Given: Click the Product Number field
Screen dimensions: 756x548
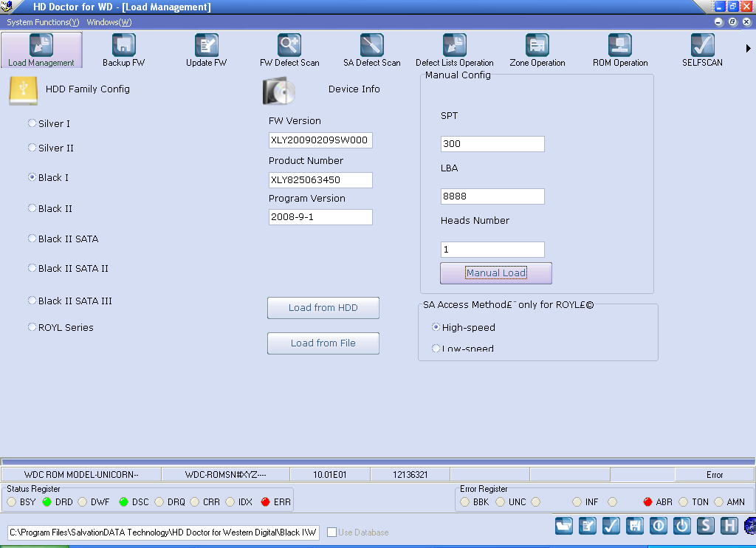Looking at the screenshot, I should (x=320, y=180).
